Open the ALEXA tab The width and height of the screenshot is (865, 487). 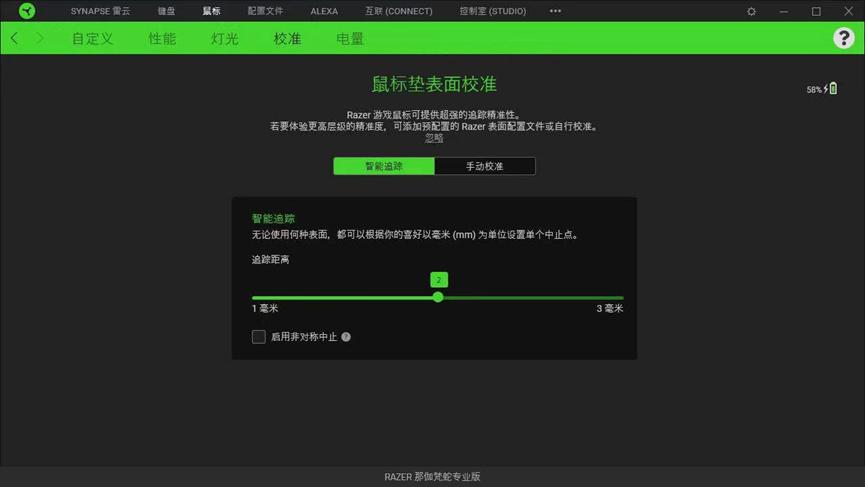click(324, 11)
